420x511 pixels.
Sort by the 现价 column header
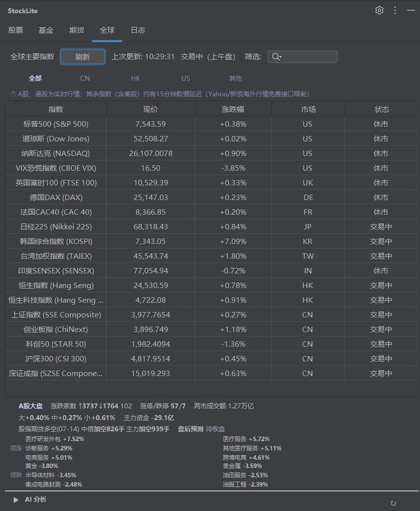coord(151,109)
